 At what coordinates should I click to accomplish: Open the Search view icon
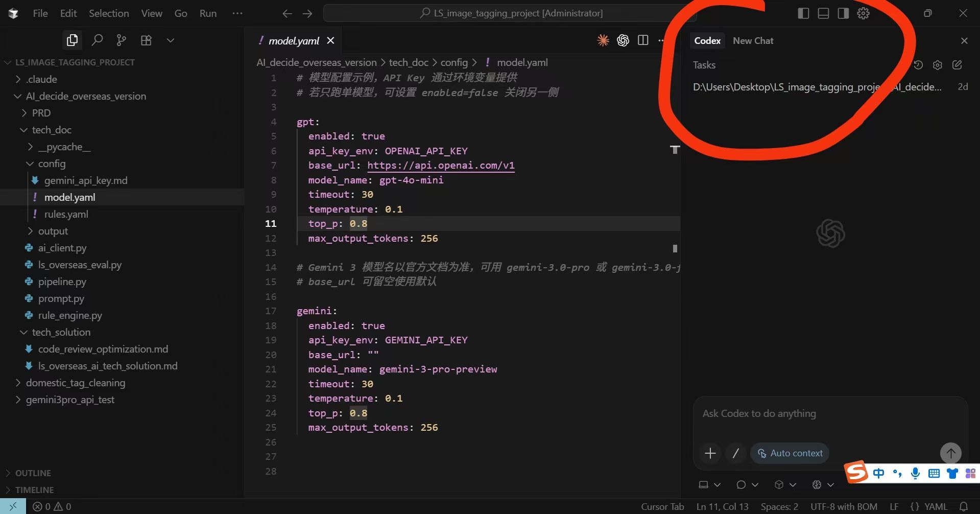[97, 40]
